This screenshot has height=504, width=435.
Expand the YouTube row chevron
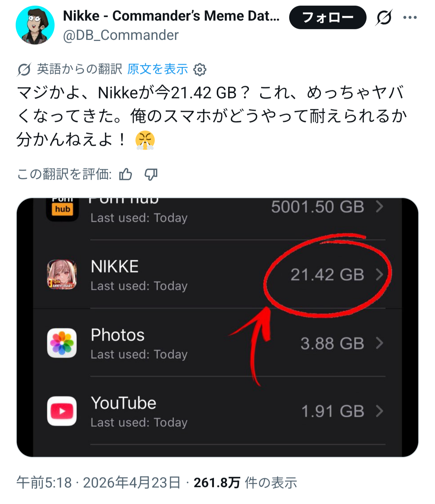(379, 411)
